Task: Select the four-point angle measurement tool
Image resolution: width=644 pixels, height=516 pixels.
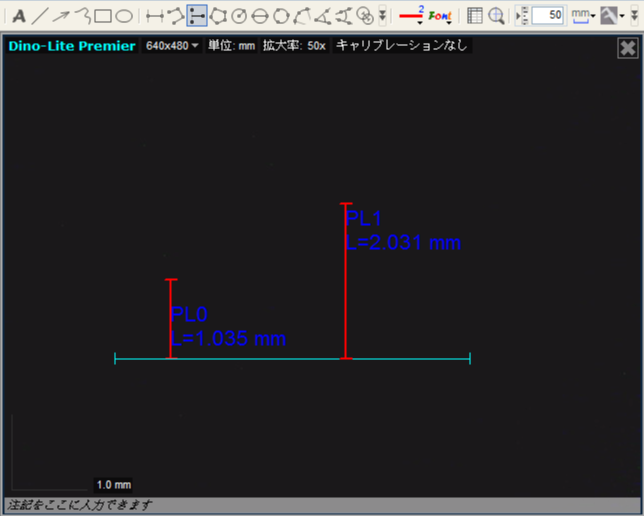Action: coord(344,16)
